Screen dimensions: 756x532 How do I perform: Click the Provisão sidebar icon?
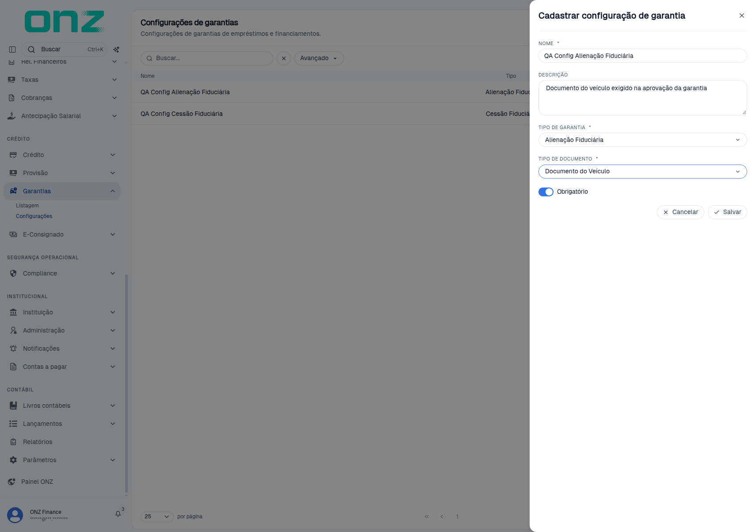pyautogui.click(x=13, y=173)
